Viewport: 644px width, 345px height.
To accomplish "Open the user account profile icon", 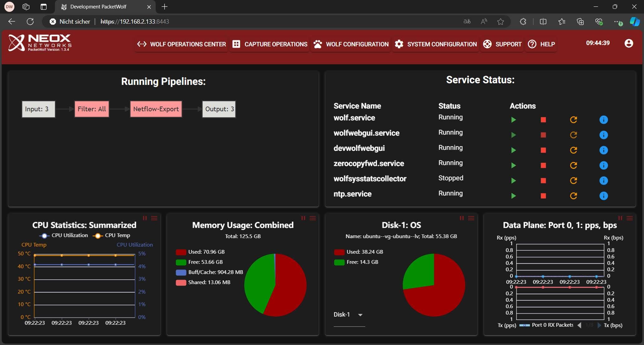I will pyautogui.click(x=629, y=43).
